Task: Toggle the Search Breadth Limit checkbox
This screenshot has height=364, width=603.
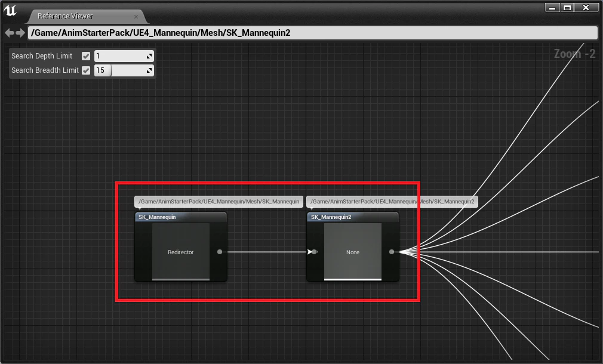Action: click(x=86, y=70)
